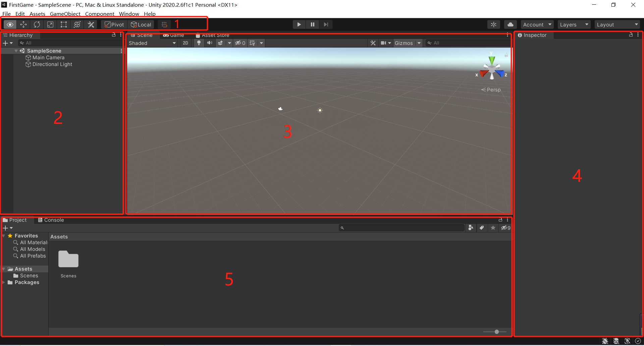The image size is (644, 346).
Task: Select the Move tool
Action: coord(23,24)
